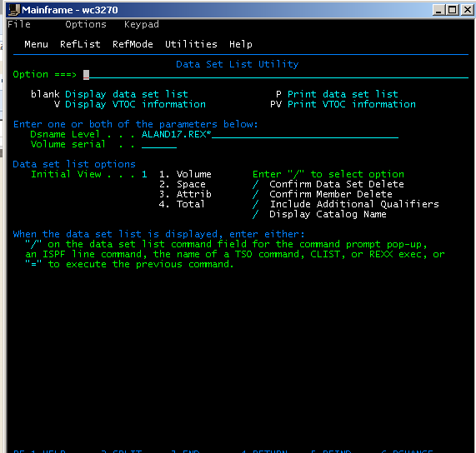Toggle Confirm Data Set Delete slash
The width and height of the screenshot is (476, 453).
pyautogui.click(x=256, y=184)
